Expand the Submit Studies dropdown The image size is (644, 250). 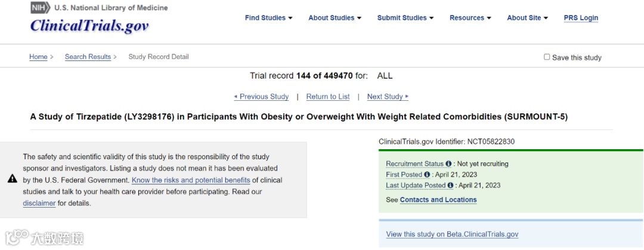click(x=405, y=18)
